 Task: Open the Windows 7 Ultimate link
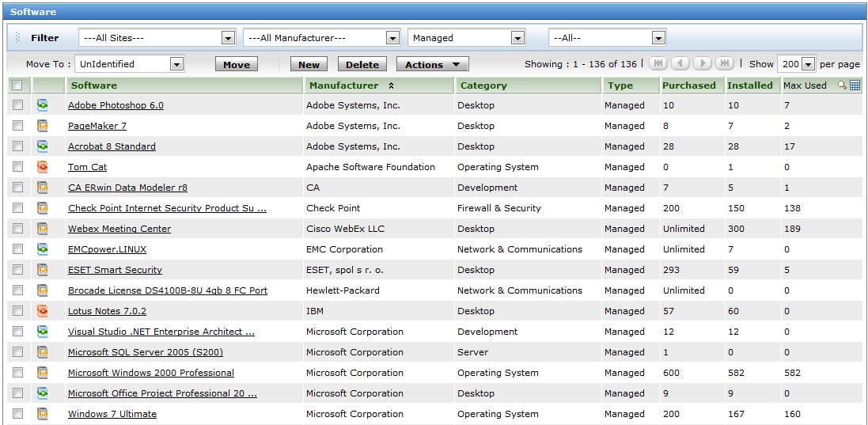[112, 413]
